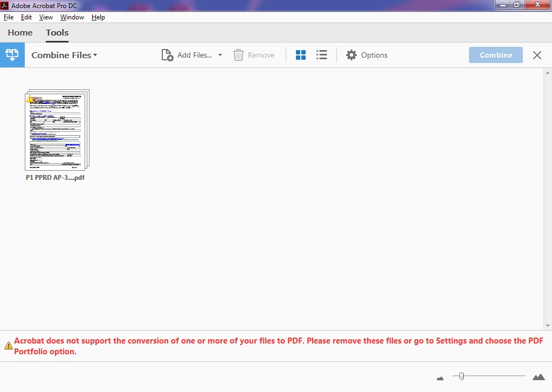Open the Edit menu
Viewport: 552px width, 392px height.
[26, 17]
